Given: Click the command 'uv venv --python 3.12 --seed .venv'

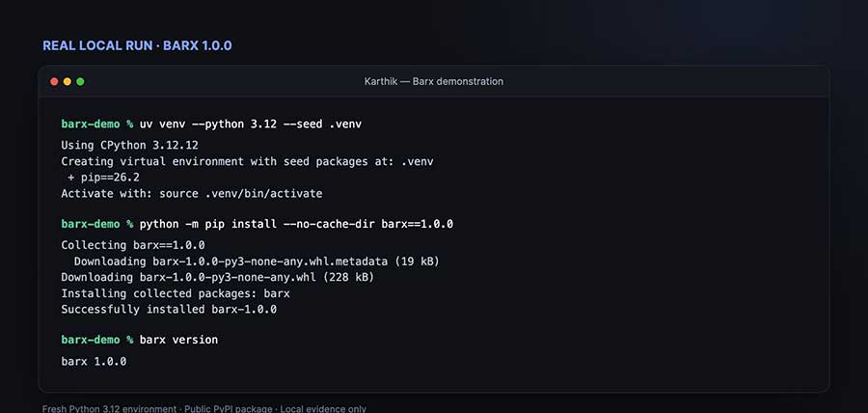Looking at the screenshot, I should [x=250, y=124].
